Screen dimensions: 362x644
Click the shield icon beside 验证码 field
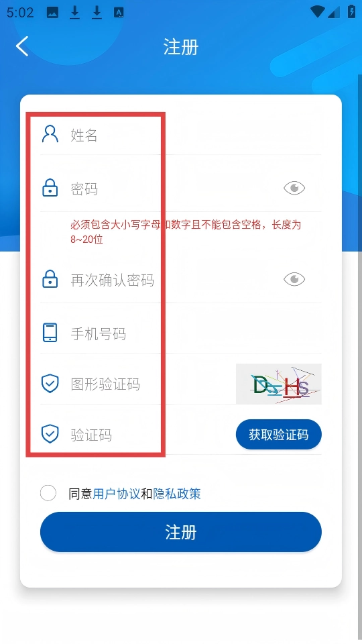click(x=50, y=434)
